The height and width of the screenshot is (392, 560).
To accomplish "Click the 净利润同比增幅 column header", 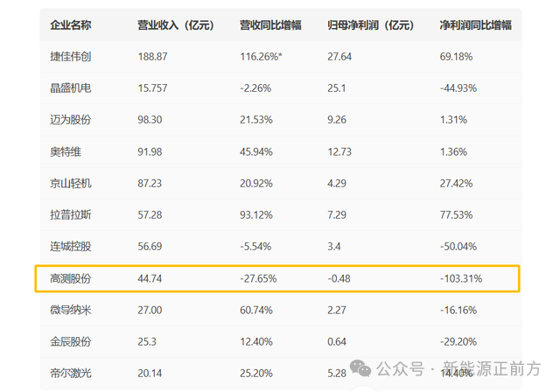I will pos(475,25).
